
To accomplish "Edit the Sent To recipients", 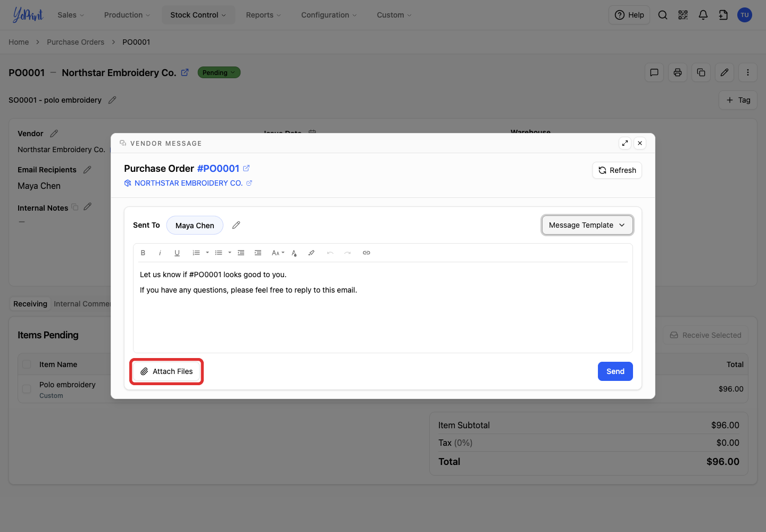I will [x=236, y=225].
